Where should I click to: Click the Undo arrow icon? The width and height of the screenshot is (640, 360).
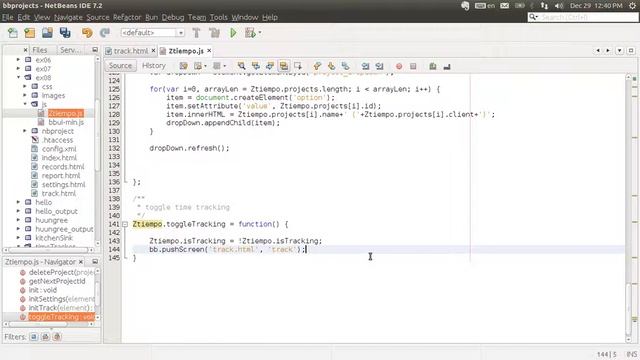pyautogui.click(x=87, y=33)
